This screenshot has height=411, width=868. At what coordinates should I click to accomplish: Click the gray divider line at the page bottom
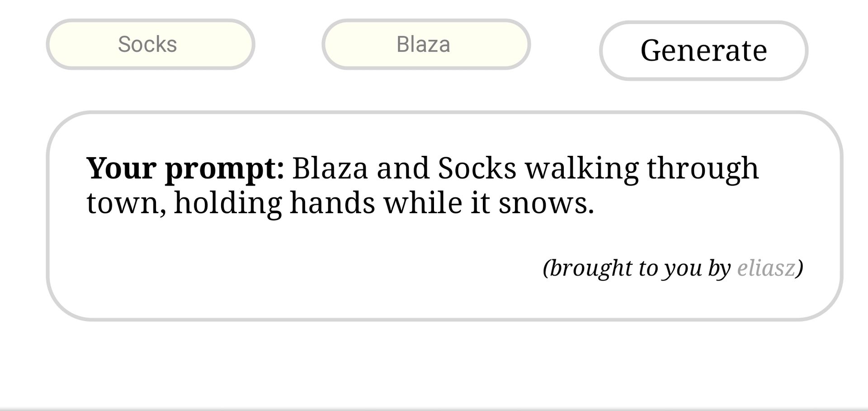pyautogui.click(x=434, y=409)
